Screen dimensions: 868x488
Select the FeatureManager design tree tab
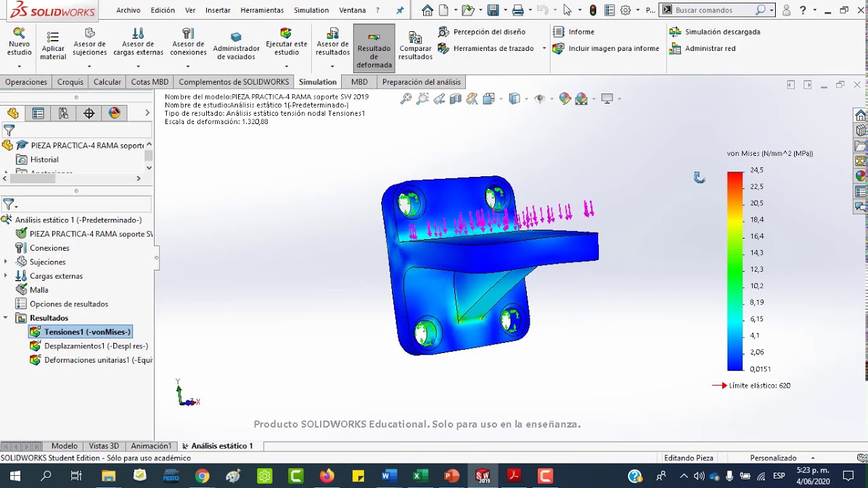click(x=13, y=113)
